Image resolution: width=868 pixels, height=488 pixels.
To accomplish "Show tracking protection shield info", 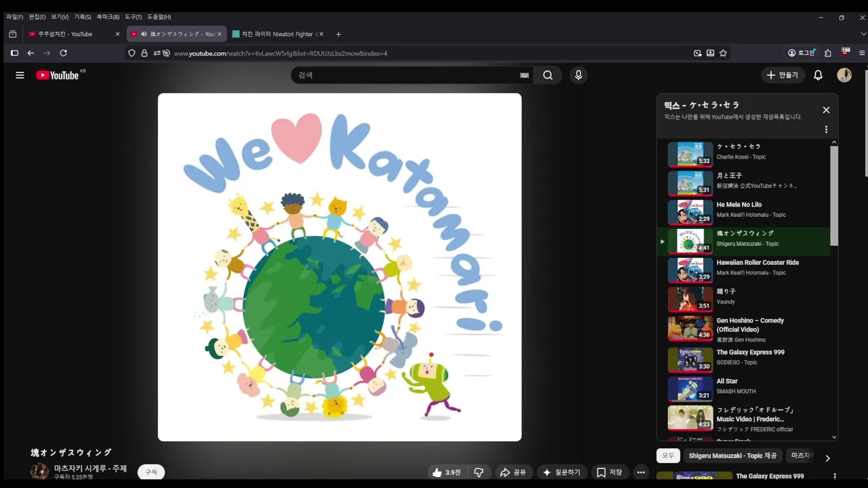I will point(132,53).
